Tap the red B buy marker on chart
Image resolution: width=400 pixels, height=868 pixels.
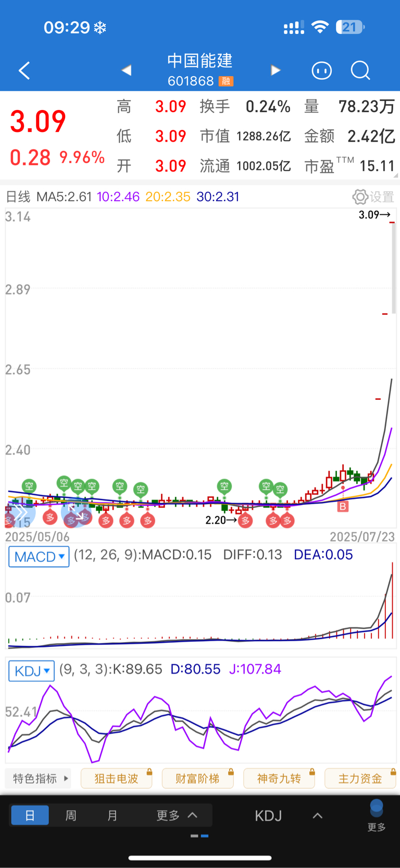(343, 506)
